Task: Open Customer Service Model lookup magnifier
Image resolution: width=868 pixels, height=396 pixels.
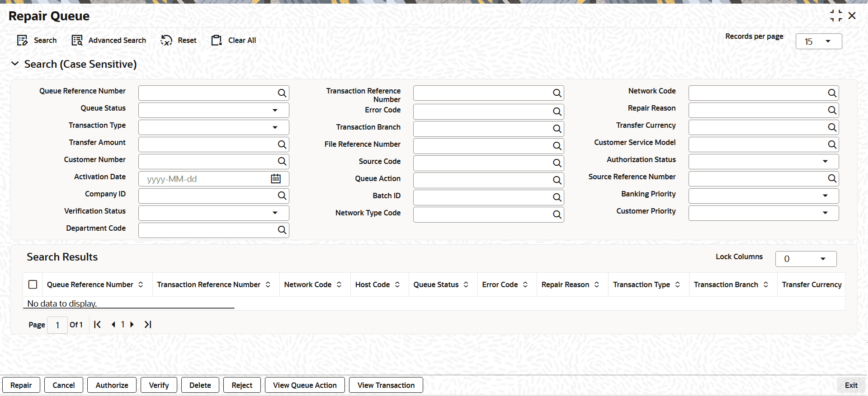Action: (x=832, y=144)
